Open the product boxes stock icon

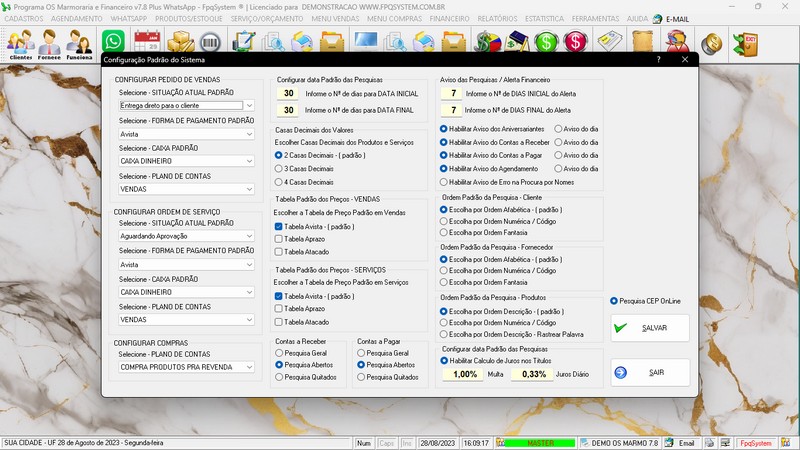pos(181,41)
